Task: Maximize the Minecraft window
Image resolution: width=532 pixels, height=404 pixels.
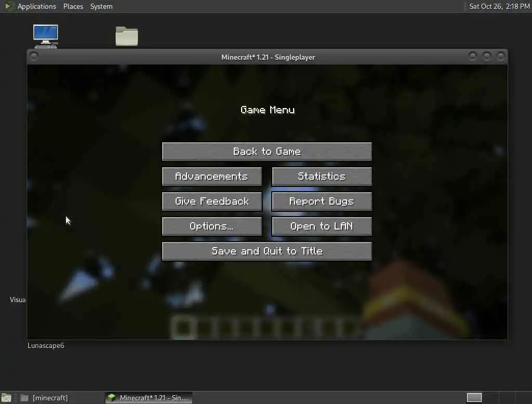Action: pos(486,56)
